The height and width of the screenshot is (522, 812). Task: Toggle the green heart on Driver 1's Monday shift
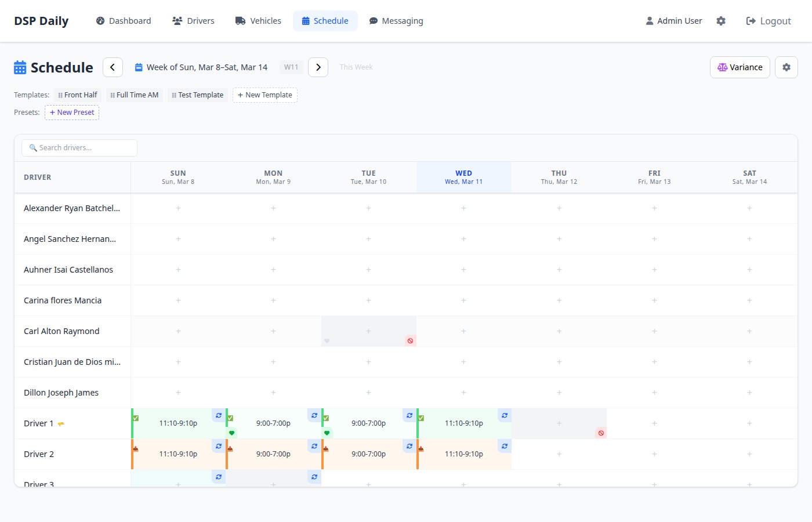click(232, 433)
